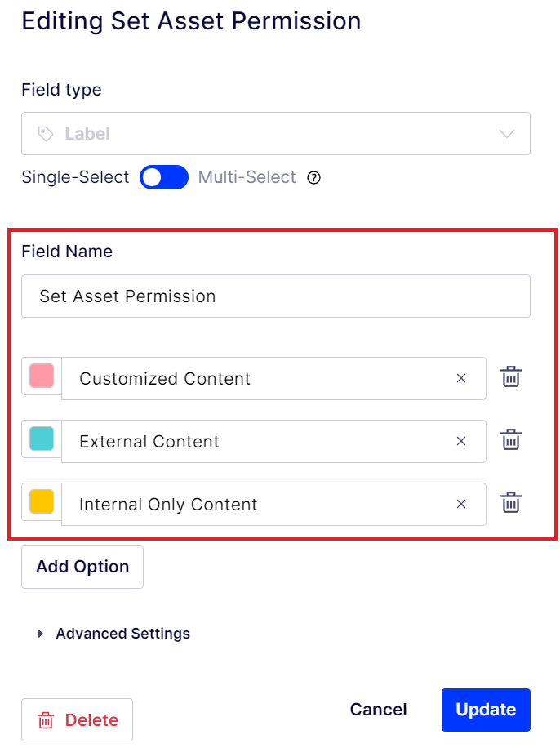The image size is (560, 748).
Task: Clear External Content text with the X
Action: 461,441
